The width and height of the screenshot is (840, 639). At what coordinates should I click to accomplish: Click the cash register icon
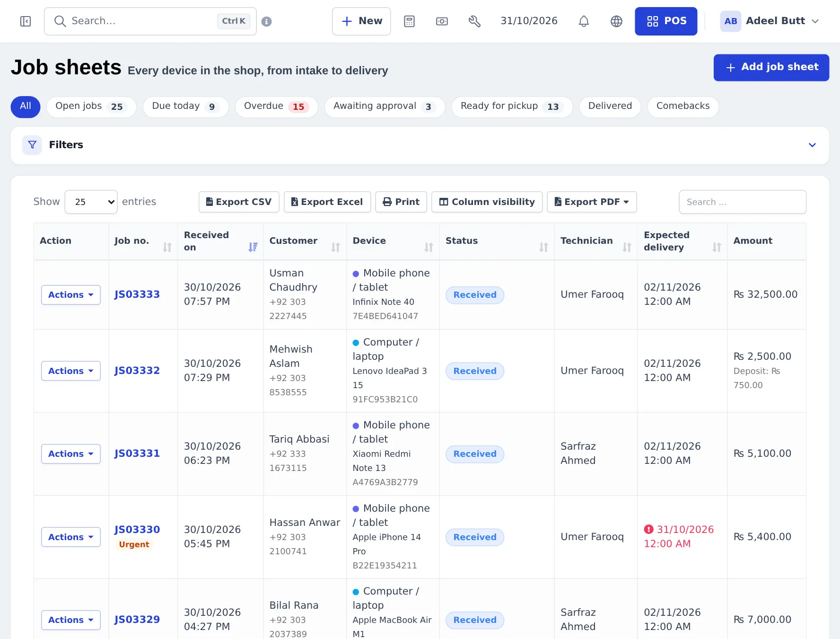[442, 21]
